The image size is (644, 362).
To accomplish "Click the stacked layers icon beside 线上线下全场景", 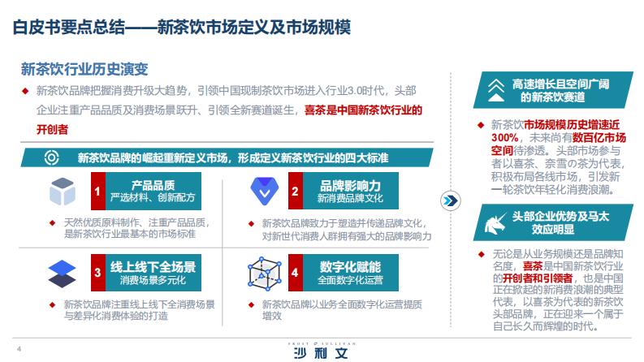I will coord(62,274).
